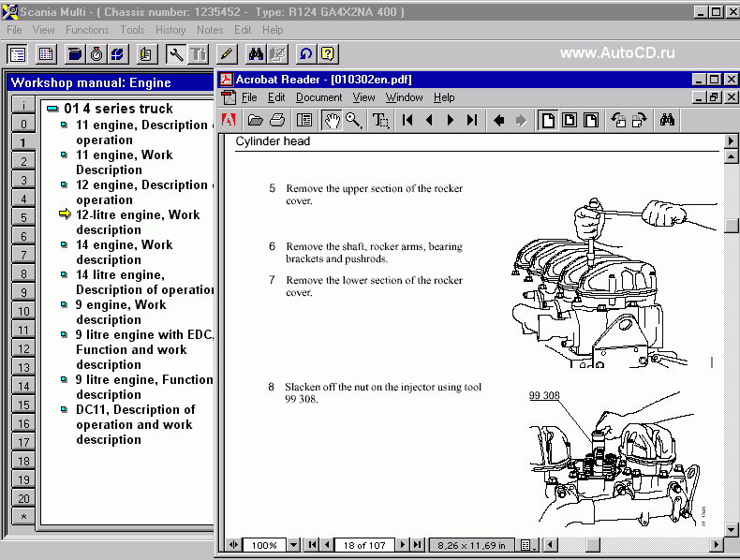The image size is (740, 560).
Task: Open the Acrobat Window menu
Action: [x=404, y=97]
